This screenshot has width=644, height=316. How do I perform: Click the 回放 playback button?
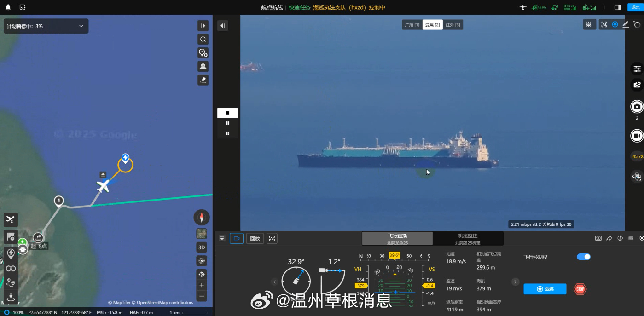[x=255, y=238]
